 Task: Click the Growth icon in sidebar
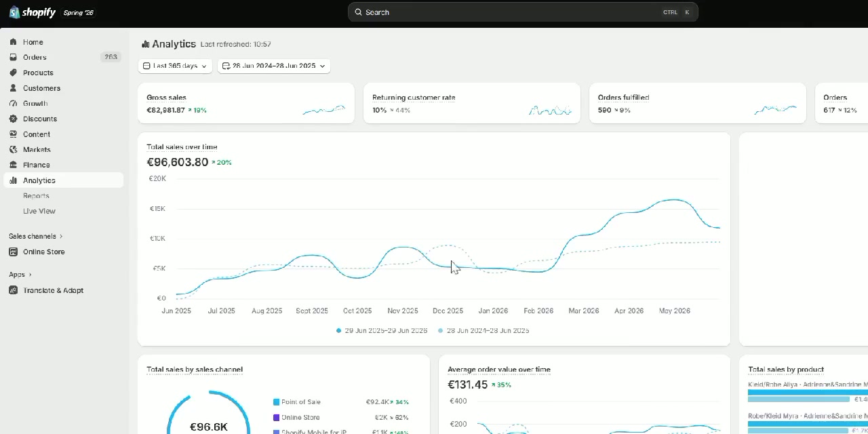pos(13,104)
